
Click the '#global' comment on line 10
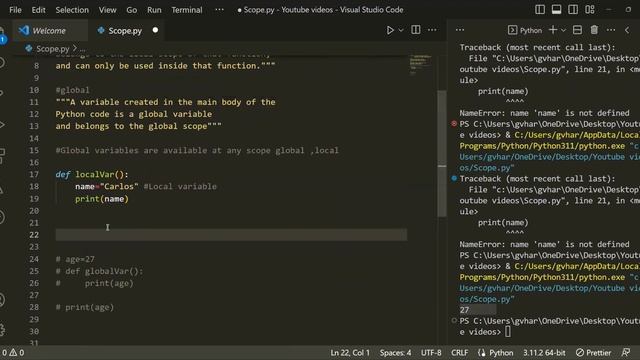(72, 90)
